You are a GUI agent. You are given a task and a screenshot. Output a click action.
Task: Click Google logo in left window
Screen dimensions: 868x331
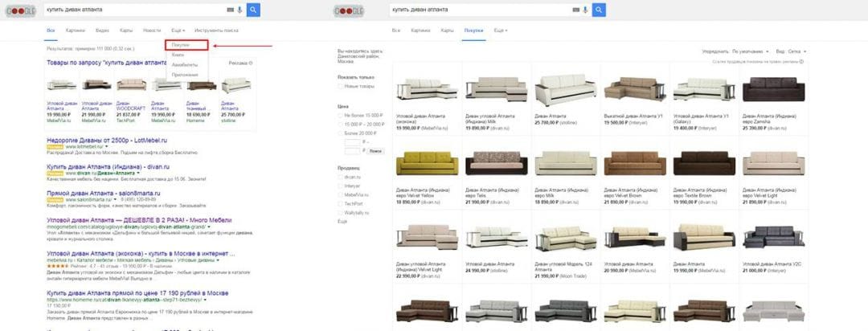(20, 10)
